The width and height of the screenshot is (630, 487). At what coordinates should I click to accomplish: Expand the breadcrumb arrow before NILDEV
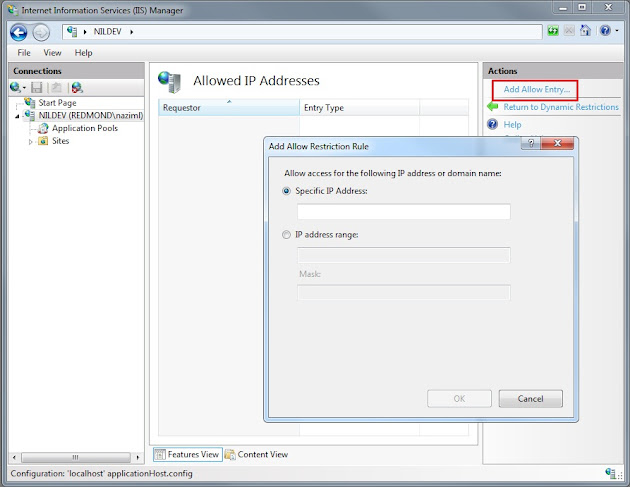[x=85, y=32]
